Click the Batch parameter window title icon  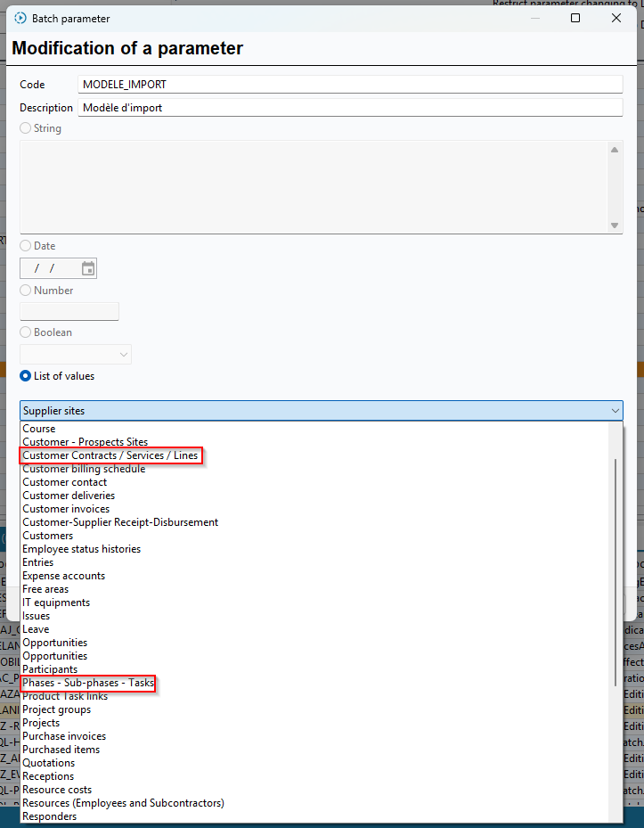click(20, 18)
